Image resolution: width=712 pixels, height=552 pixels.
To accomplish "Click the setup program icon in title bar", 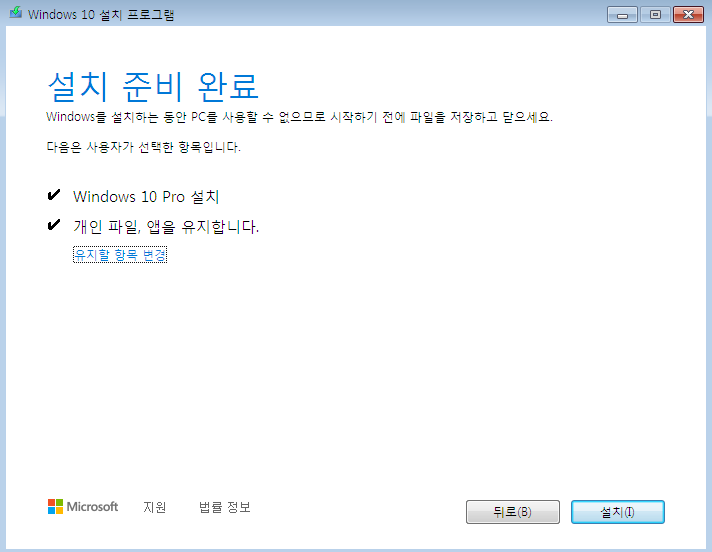I will click(x=16, y=13).
